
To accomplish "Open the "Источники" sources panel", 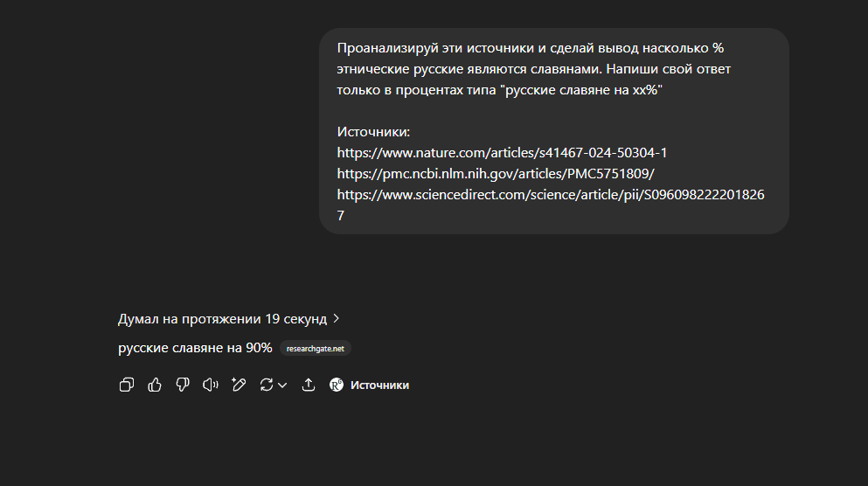I will (x=379, y=385).
